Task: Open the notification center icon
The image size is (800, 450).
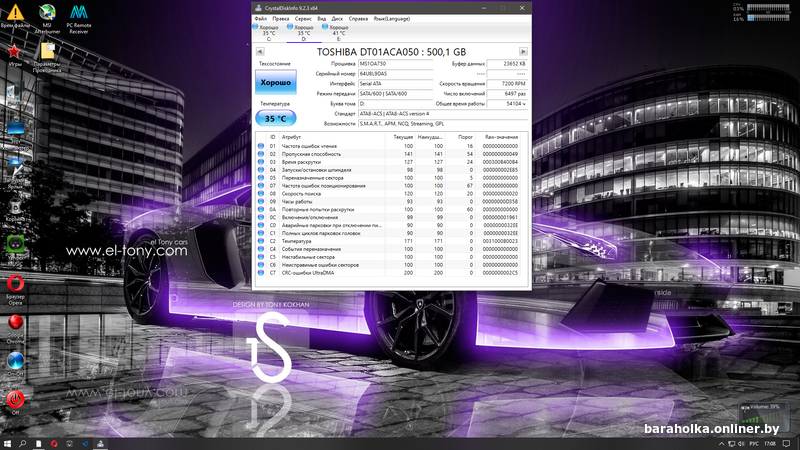Action: tap(786, 443)
